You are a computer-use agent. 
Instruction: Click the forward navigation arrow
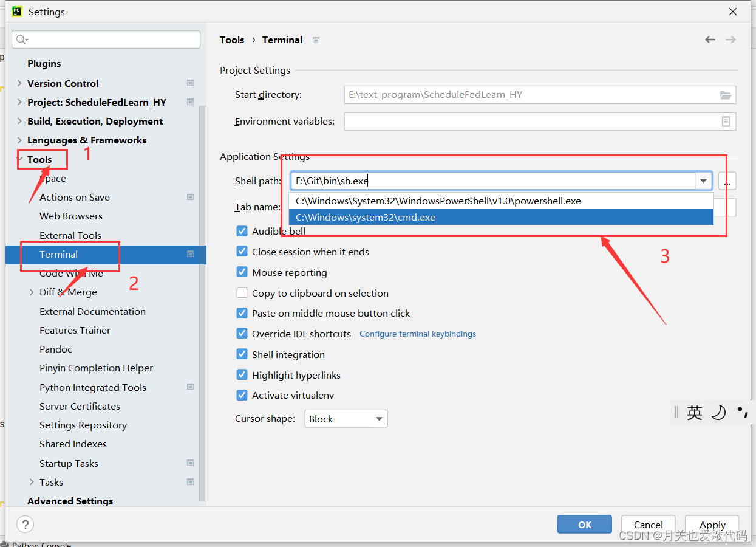(730, 40)
